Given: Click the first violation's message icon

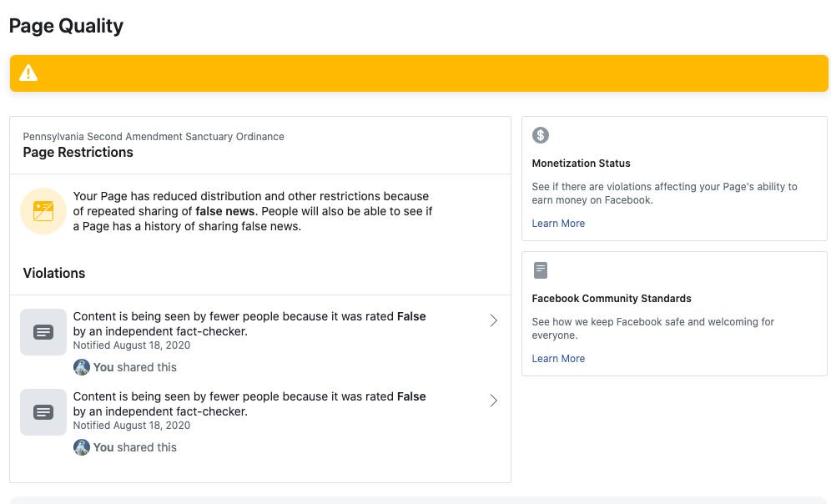Looking at the screenshot, I should pos(43,332).
